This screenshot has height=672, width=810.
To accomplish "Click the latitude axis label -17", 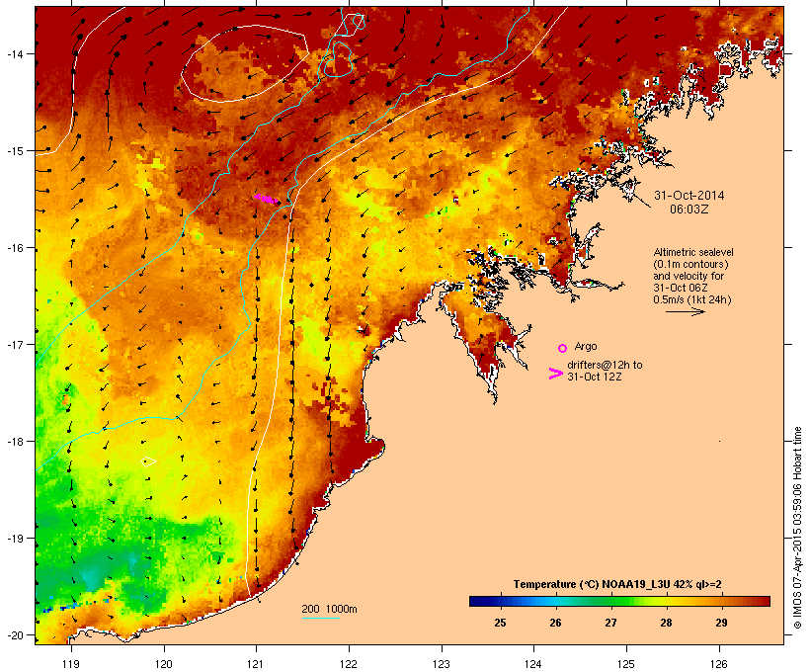I will click(x=15, y=344).
